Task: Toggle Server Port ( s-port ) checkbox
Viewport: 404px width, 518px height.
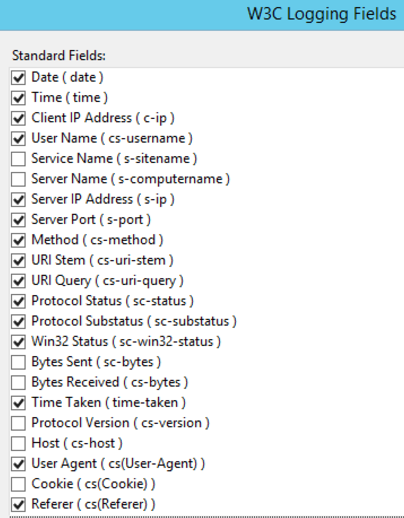Action: (x=18, y=220)
